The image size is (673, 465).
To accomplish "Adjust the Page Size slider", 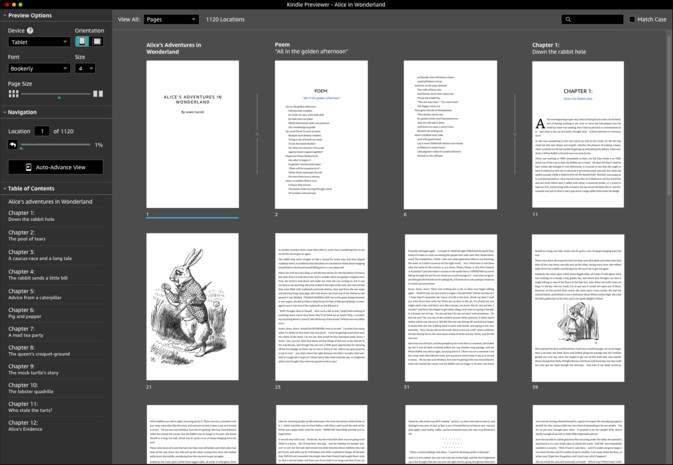I will coord(56,94).
